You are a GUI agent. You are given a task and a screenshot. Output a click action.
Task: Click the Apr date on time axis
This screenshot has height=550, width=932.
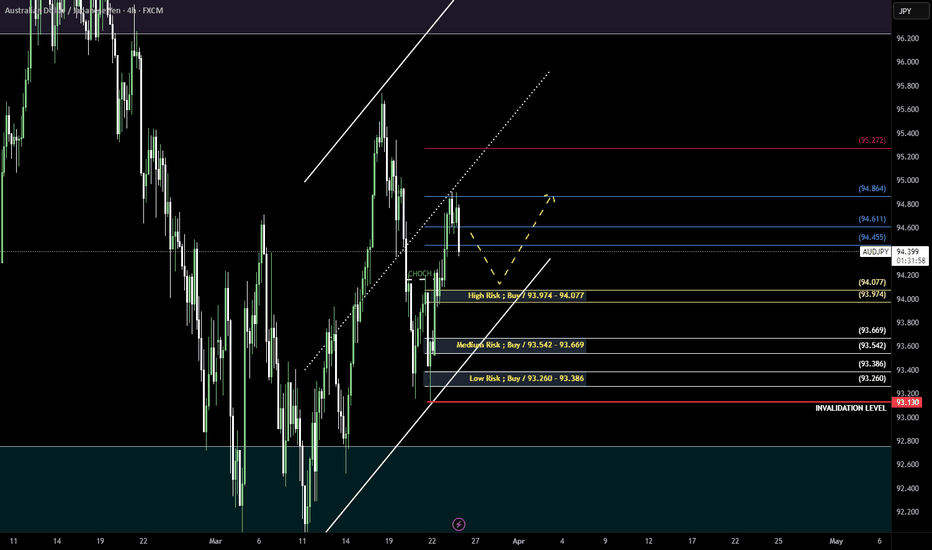coord(518,541)
